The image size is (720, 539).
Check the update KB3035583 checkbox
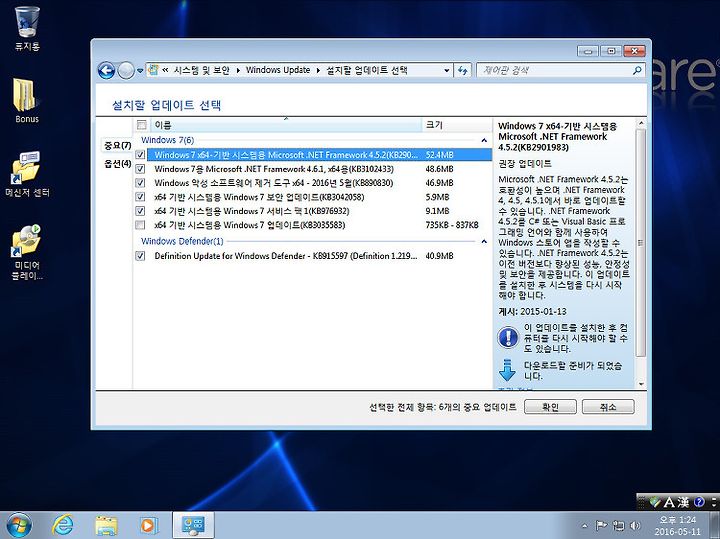[141, 225]
